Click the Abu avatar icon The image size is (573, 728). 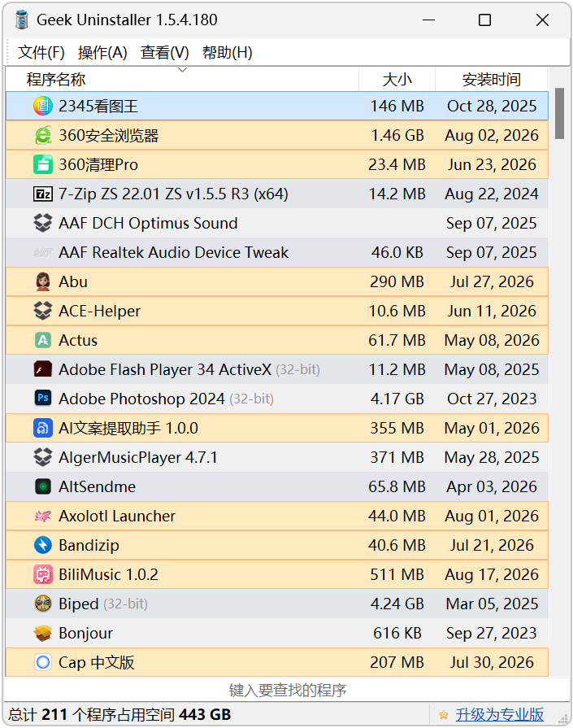[x=43, y=281]
